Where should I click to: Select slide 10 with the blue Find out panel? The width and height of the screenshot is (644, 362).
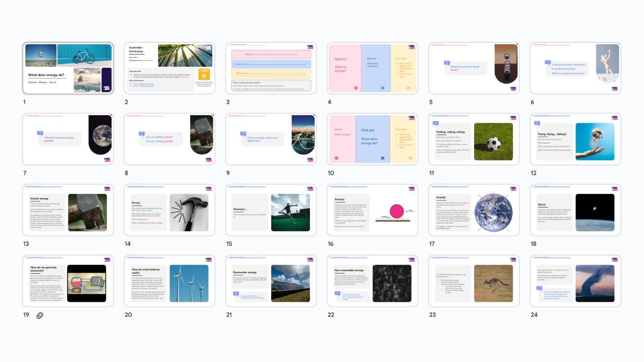(372, 139)
